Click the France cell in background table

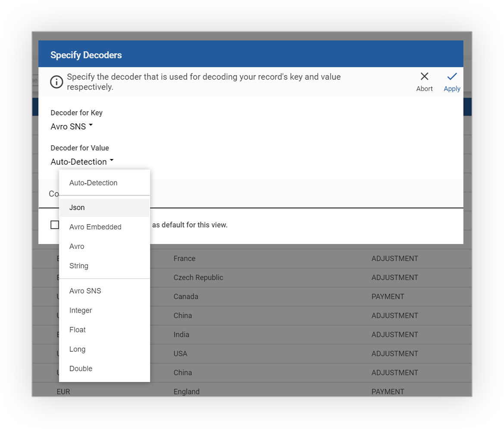coord(185,259)
